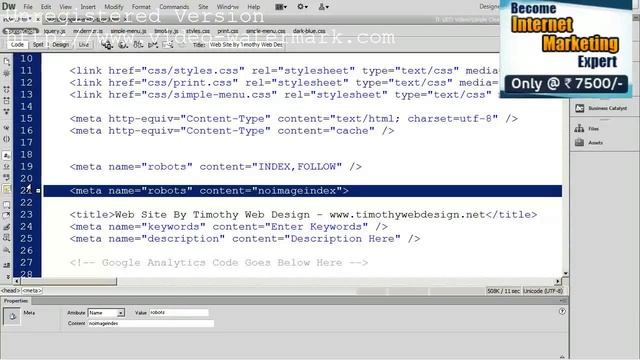The image size is (640, 360).
Task: Open print.css related file
Action: tap(228, 31)
